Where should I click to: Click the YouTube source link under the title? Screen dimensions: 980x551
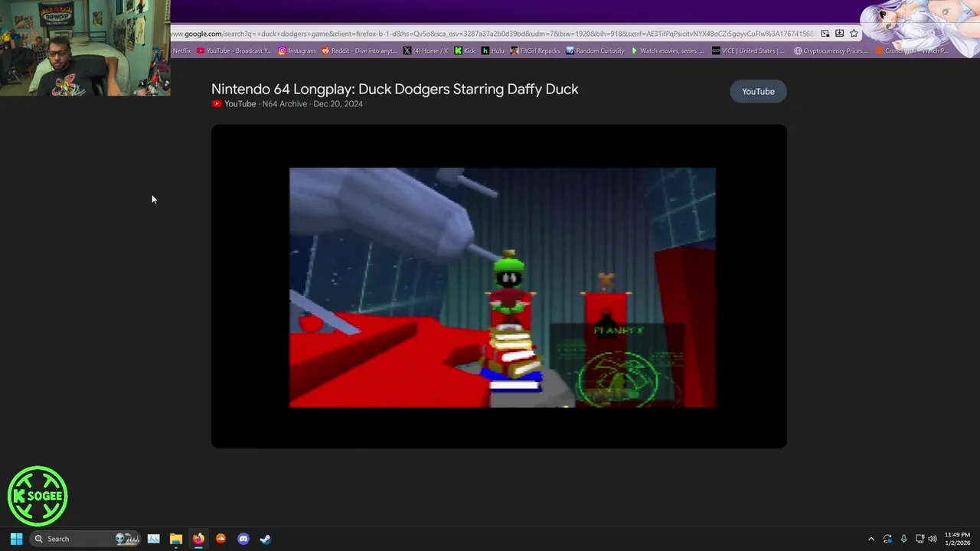(x=234, y=104)
